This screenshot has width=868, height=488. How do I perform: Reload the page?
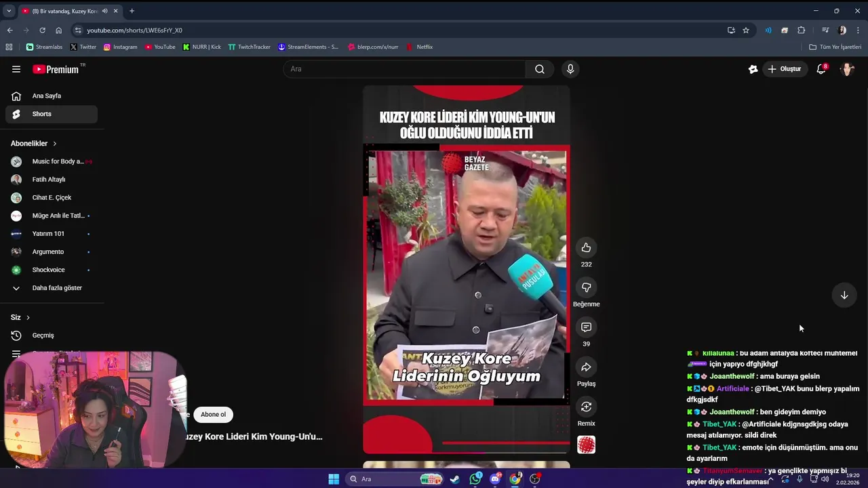coord(42,30)
